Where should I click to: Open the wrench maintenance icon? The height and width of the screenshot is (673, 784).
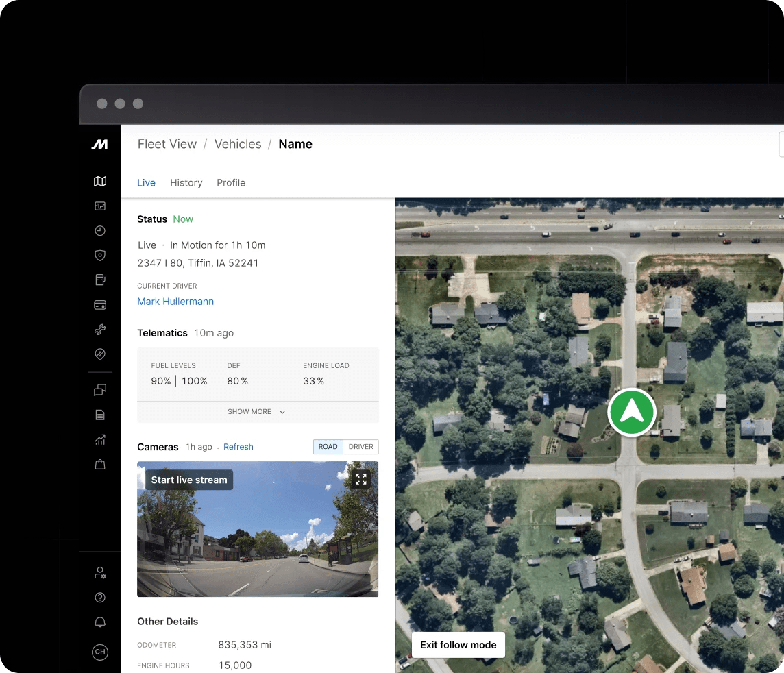click(100, 330)
